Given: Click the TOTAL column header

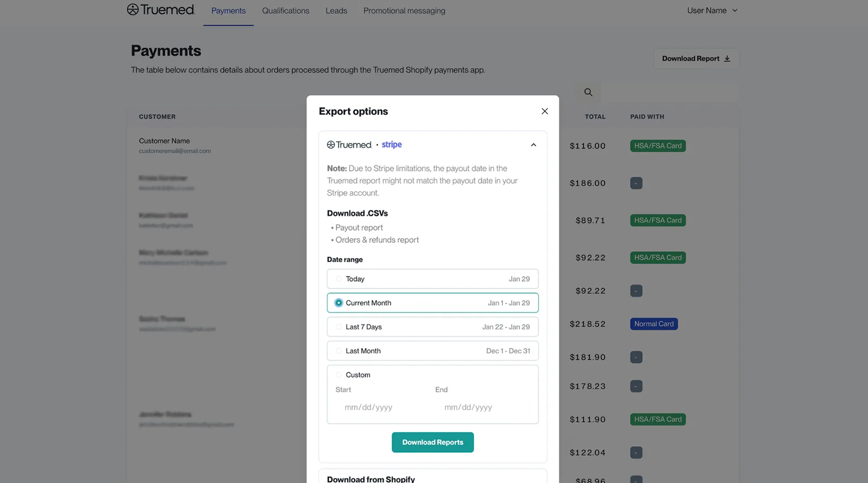Looking at the screenshot, I should pyautogui.click(x=595, y=117).
